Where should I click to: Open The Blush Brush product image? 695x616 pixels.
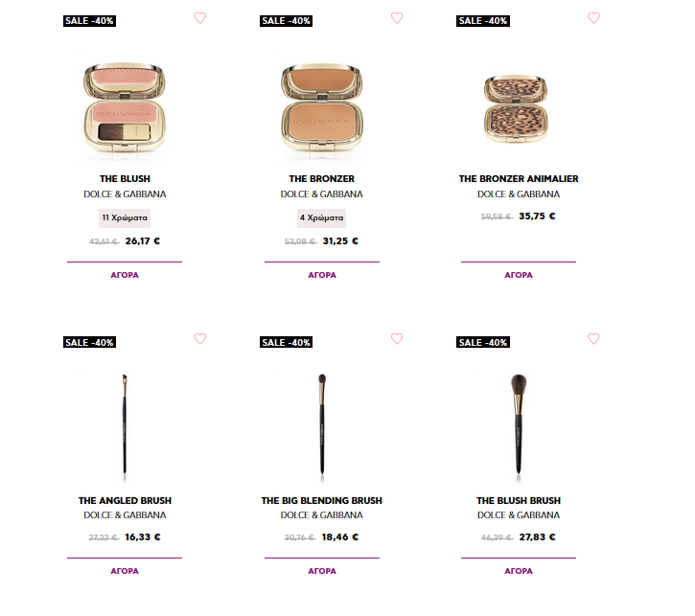coord(519,426)
